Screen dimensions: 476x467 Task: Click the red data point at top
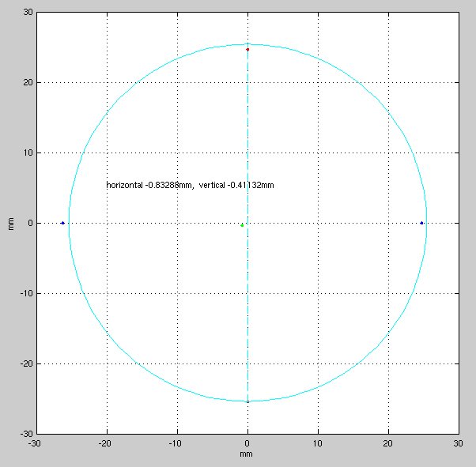[x=247, y=50]
